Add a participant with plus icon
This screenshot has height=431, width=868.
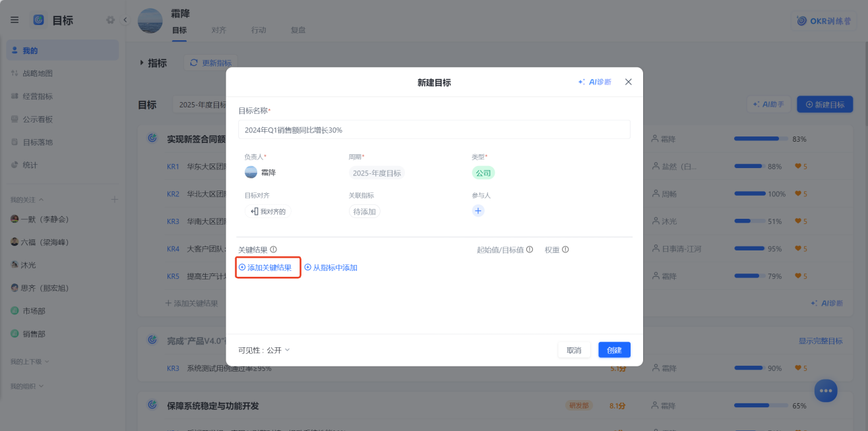click(x=478, y=211)
